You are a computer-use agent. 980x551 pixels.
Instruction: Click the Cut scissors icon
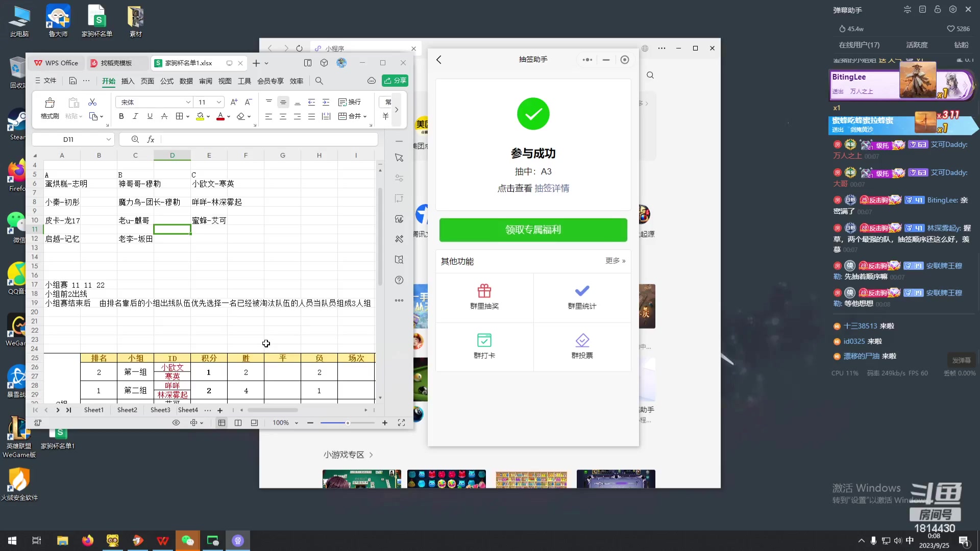[x=92, y=103]
